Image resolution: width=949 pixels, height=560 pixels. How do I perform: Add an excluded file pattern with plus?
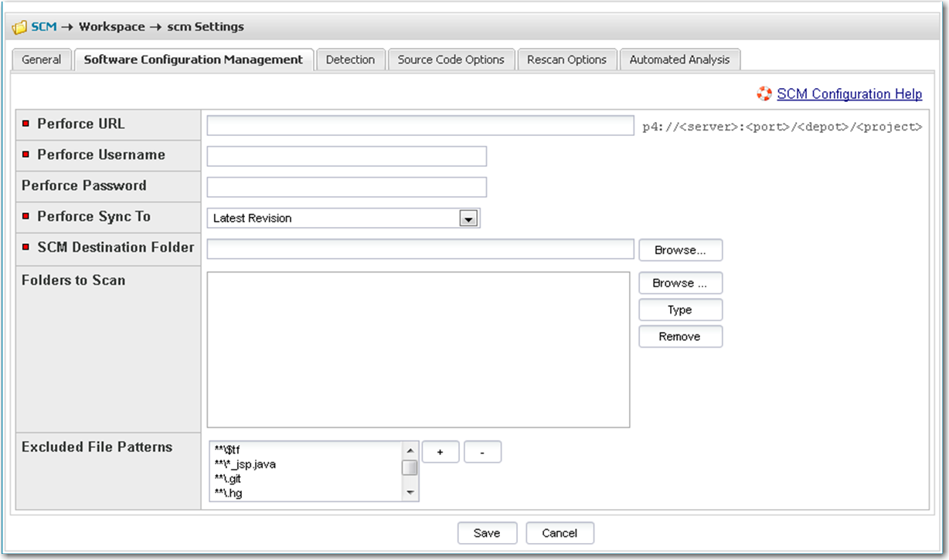click(x=440, y=453)
